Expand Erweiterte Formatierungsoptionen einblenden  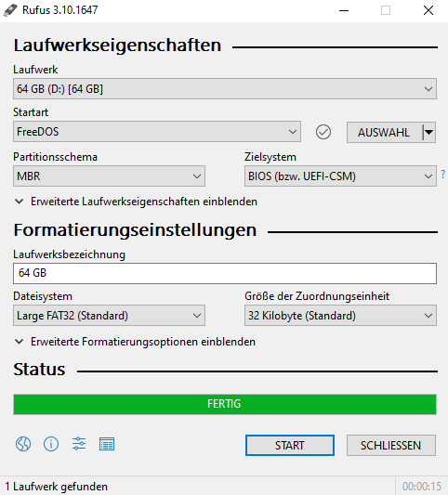[x=135, y=342]
